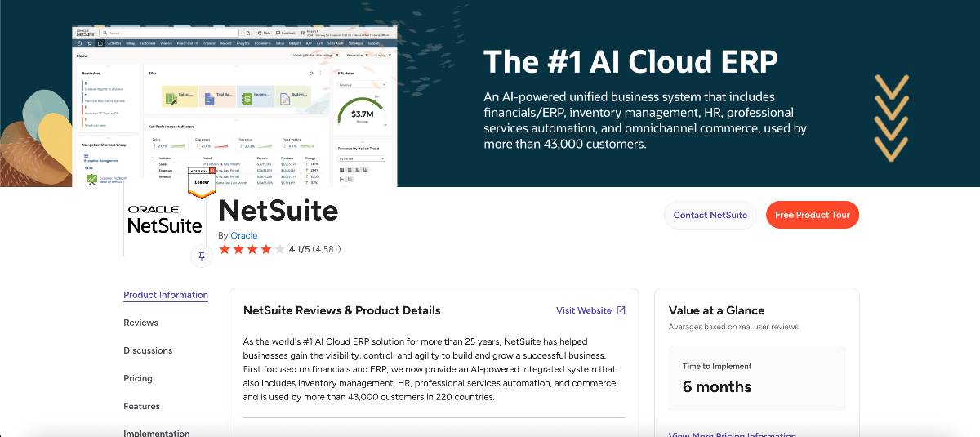Viewport: 980px width, 437px height.
Task: Click 'Averages based on real user reviews' text
Action: coord(734,327)
